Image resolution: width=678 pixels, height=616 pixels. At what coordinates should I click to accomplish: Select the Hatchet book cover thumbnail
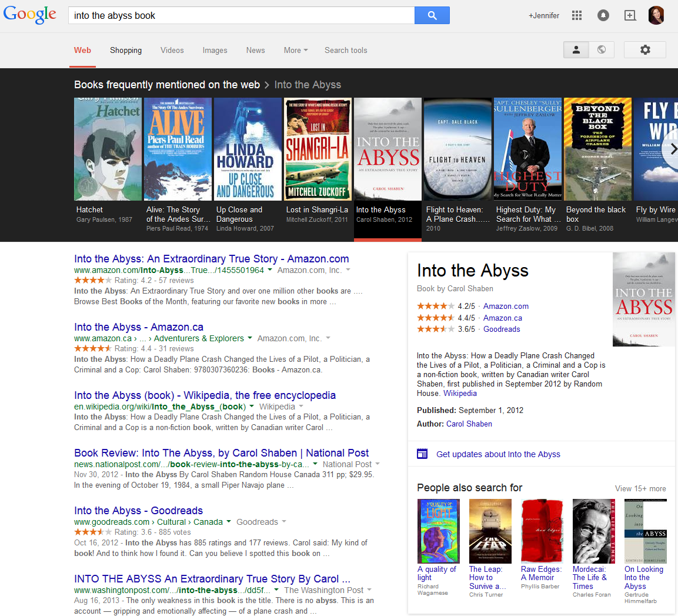click(108, 149)
